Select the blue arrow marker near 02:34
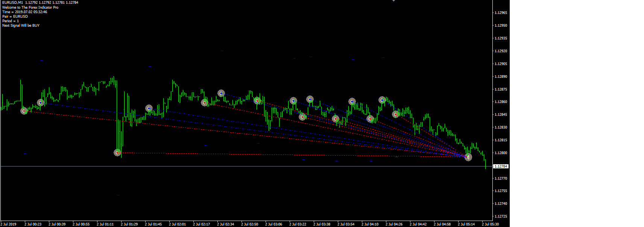 click(x=221, y=93)
